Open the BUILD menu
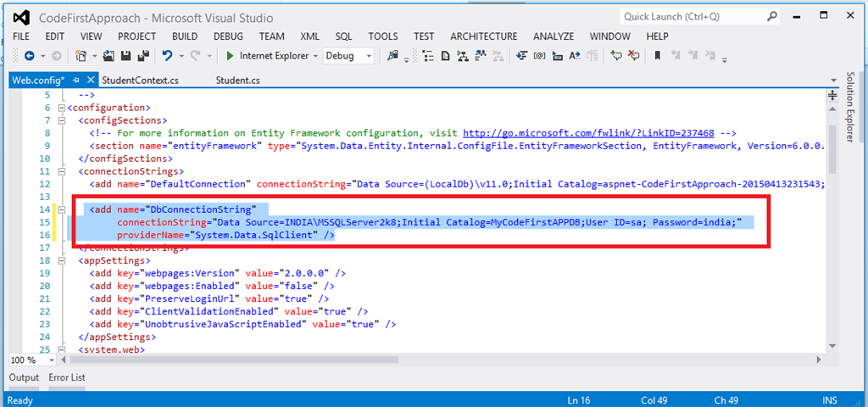 (x=185, y=36)
